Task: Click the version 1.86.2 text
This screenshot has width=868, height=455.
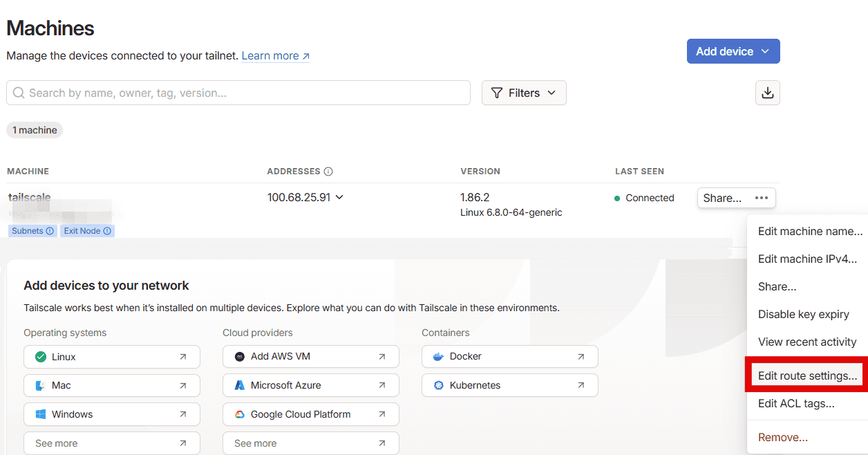Action: coord(475,198)
